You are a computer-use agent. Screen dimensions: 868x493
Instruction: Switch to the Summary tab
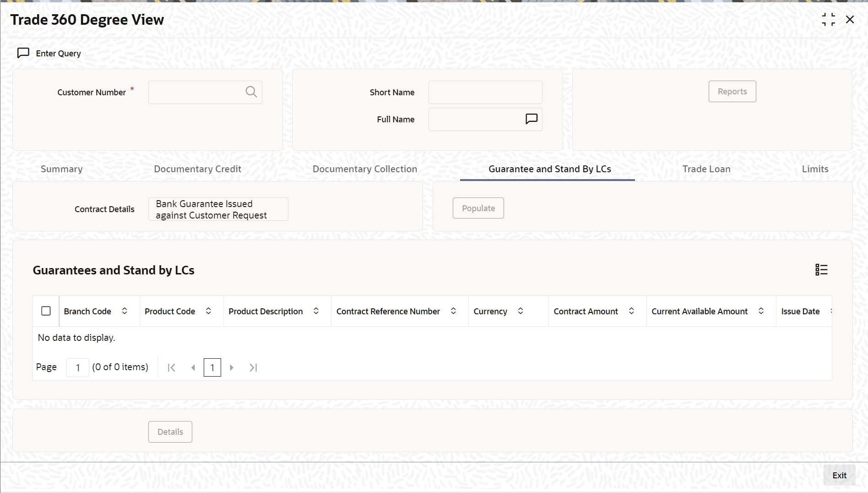[x=62, y=169]
